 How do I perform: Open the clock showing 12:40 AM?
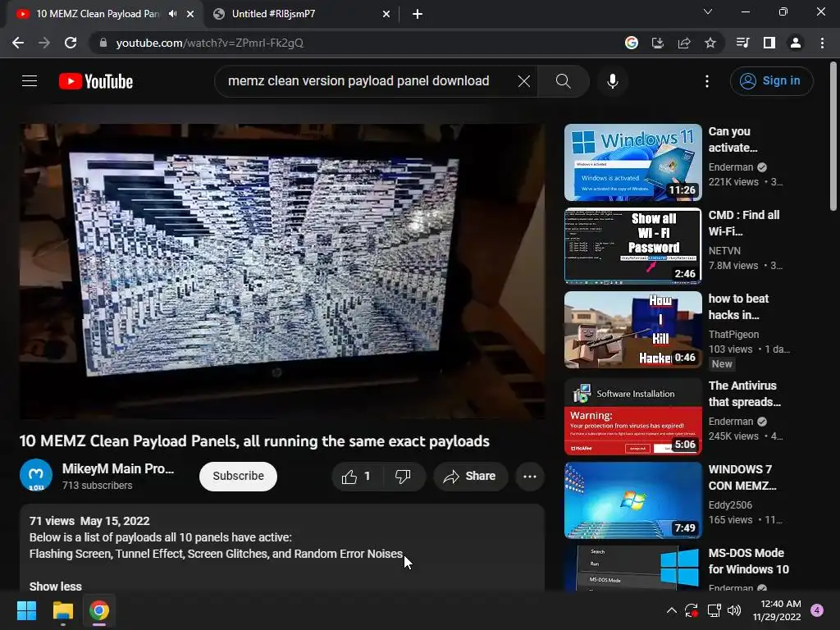coord(777,610)
